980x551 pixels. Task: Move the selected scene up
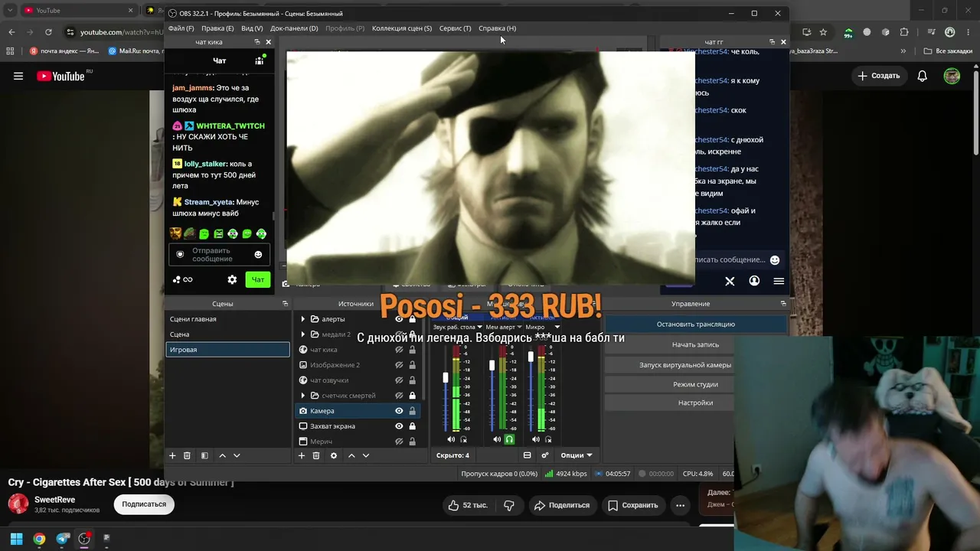point(222,455)
